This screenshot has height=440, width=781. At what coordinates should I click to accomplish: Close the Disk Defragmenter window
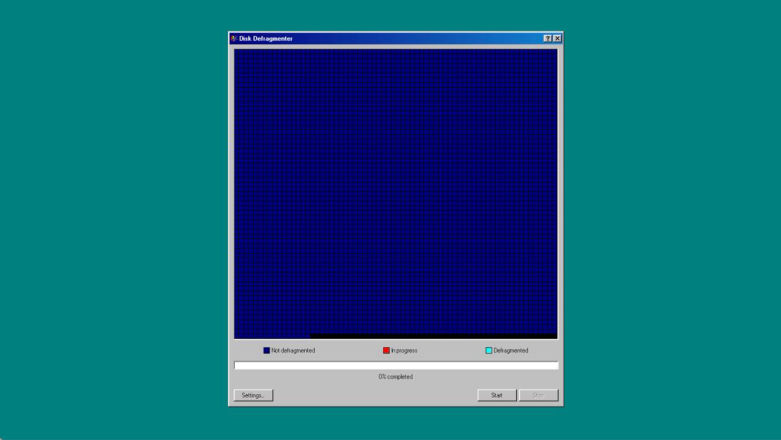(x=557, y=38)
